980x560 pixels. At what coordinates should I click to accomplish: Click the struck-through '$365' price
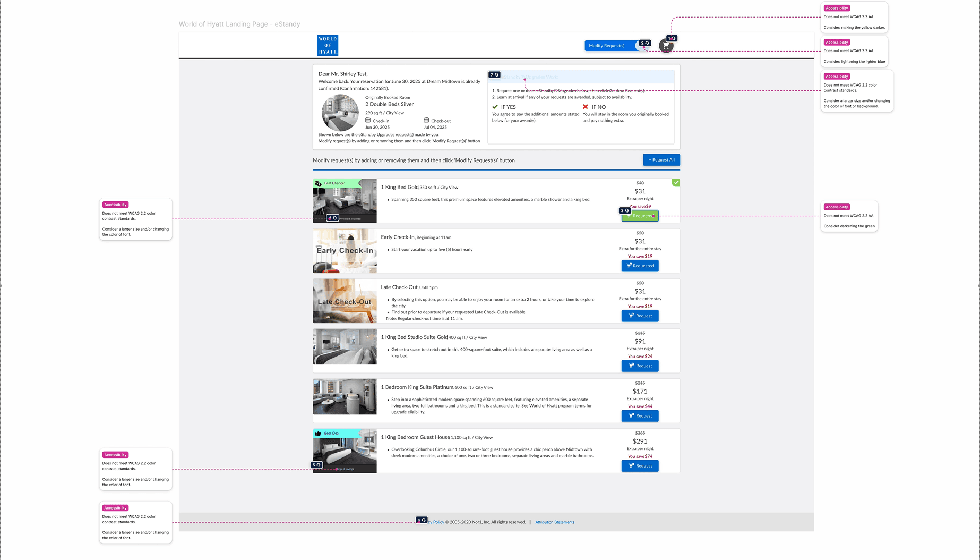(x=640, y=433)
